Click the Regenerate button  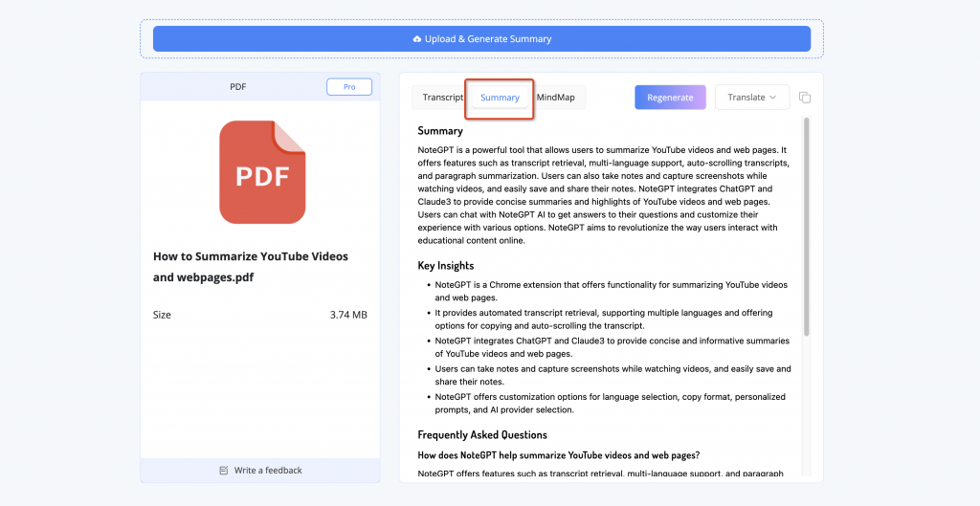pos(670,98)
